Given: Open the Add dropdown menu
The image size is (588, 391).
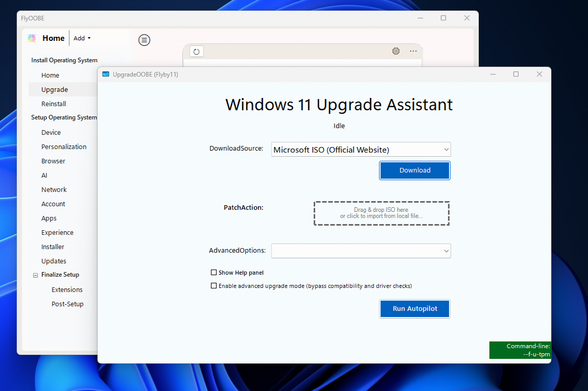Looking at the screenshot, I should [82, 38].
